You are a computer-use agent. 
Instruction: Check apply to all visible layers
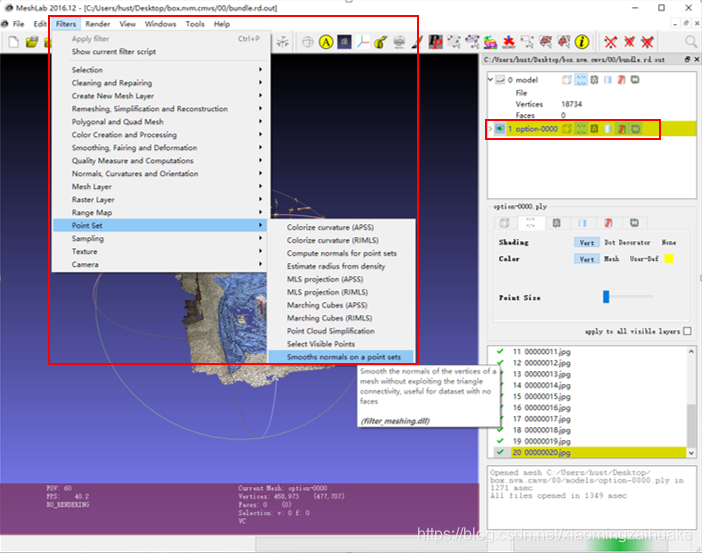tap(687, 331)
